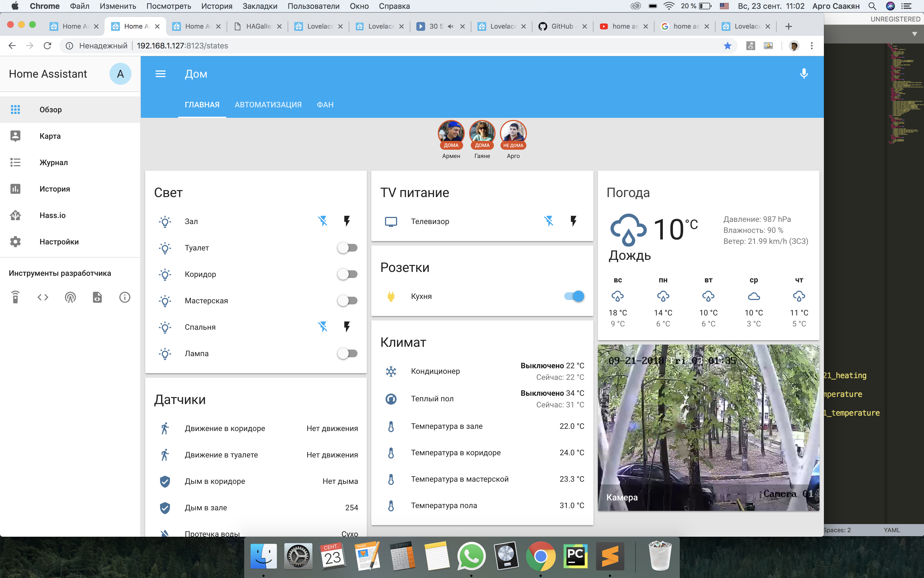
Task: Open Spotlight search in menu bar
Action: [872, 6]
